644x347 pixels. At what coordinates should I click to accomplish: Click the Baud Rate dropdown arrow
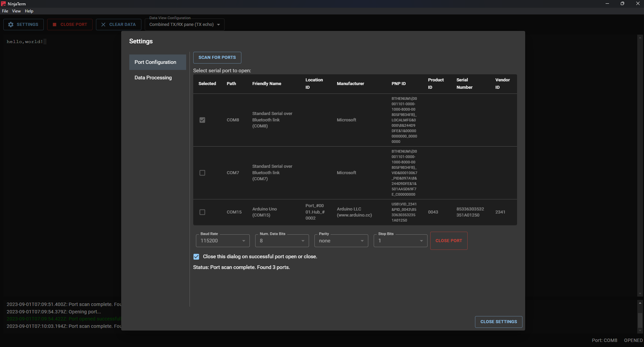[244, 241]
